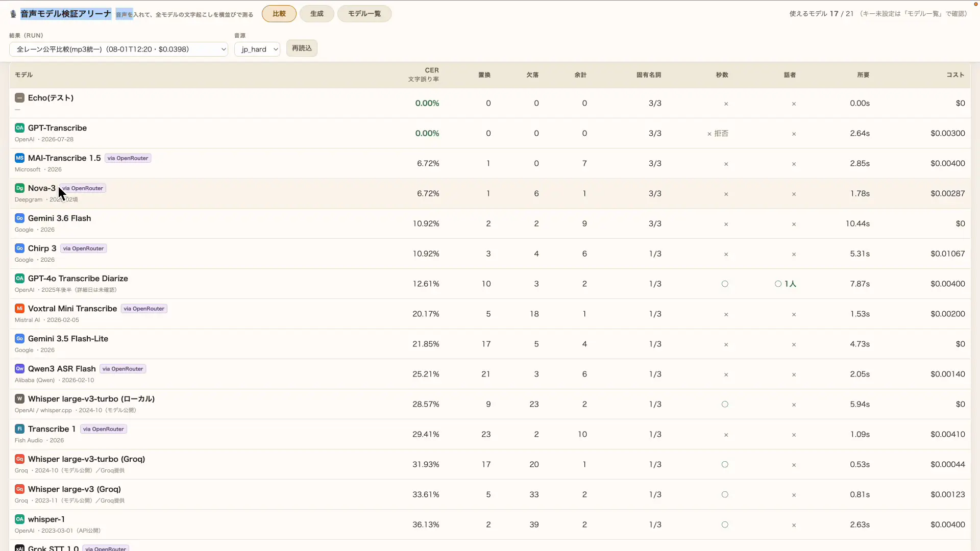Click the via OpenRouter badge on Voxtral Mini Transcribe
Screen dimensions: 980x551
[144, 309]
